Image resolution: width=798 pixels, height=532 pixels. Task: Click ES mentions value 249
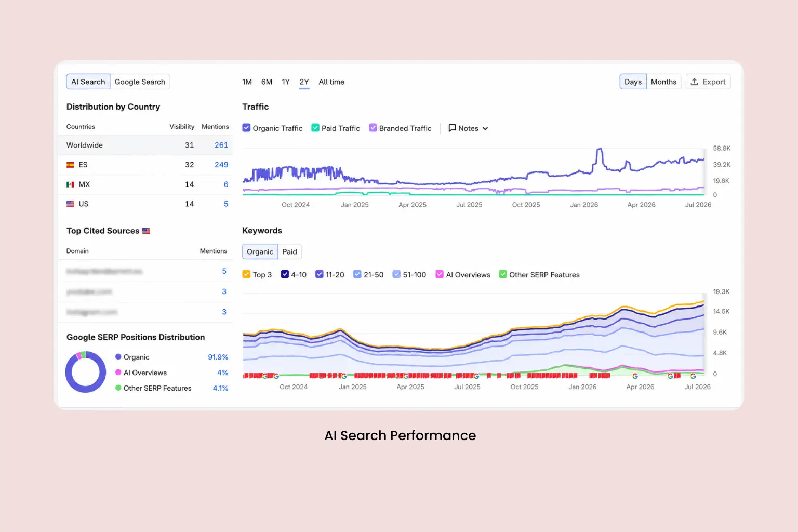pos(221,165)
